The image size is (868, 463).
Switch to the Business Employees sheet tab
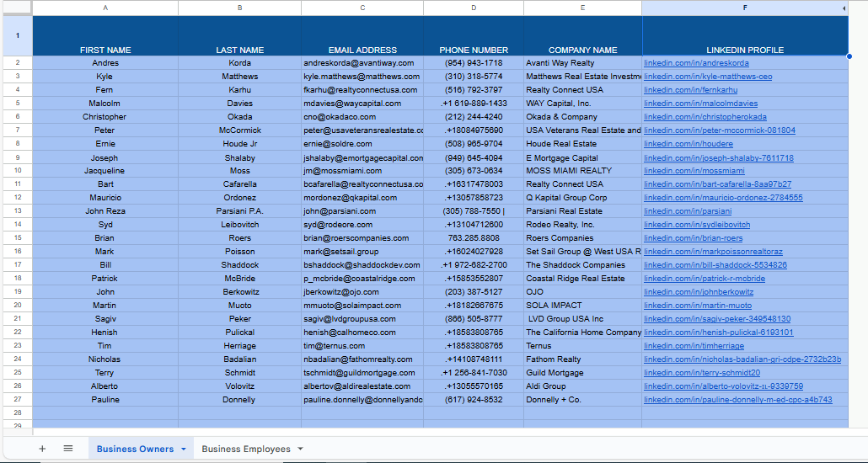[x=246, y=450]
